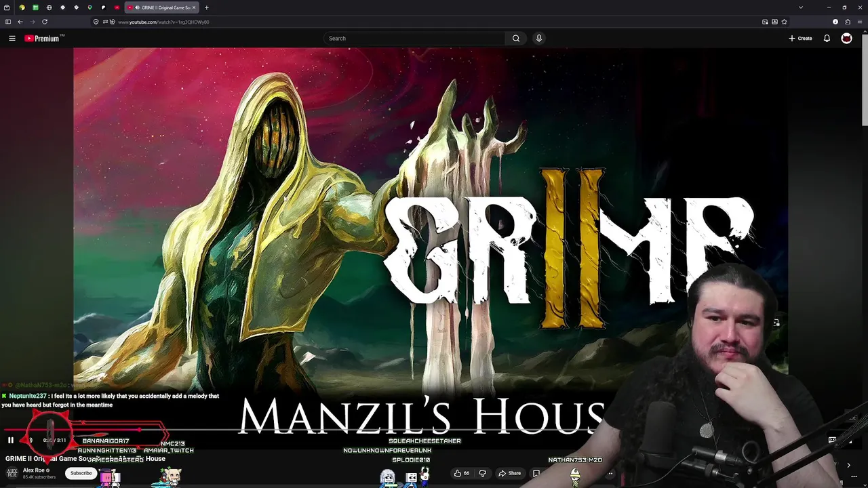Switch to the pinned globe icon tab
The height and width of the screenshot is (488, 868).
coord(49,7)
